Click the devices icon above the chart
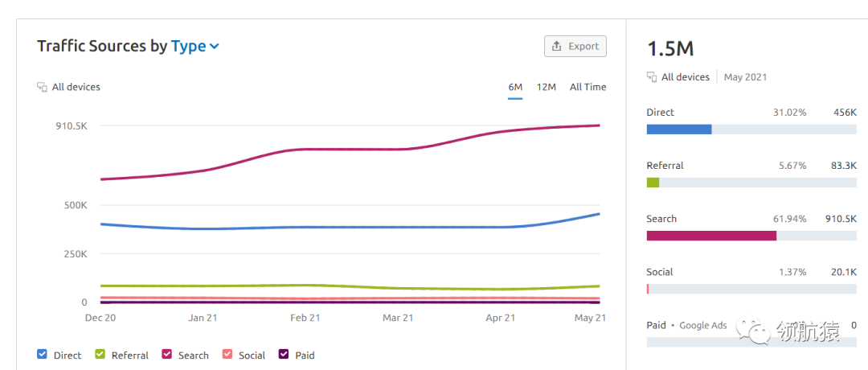The height and width of the screenshot is (370, 868). click(x=43, y=87)
